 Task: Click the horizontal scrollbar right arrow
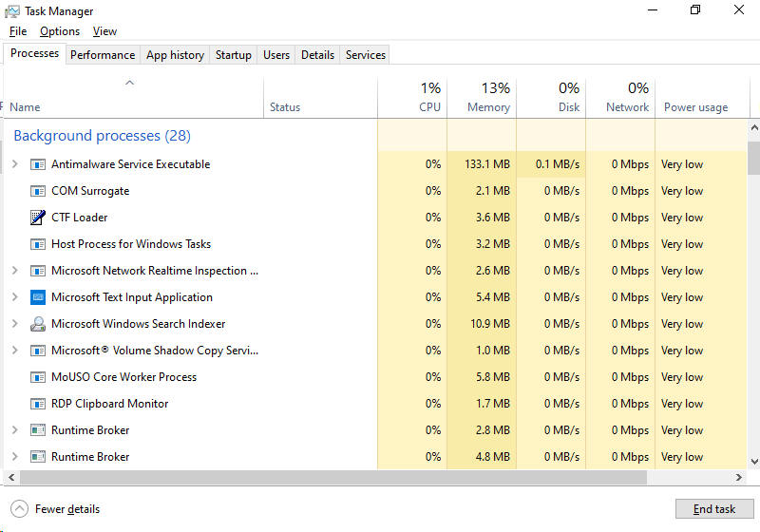pos(739,477)
